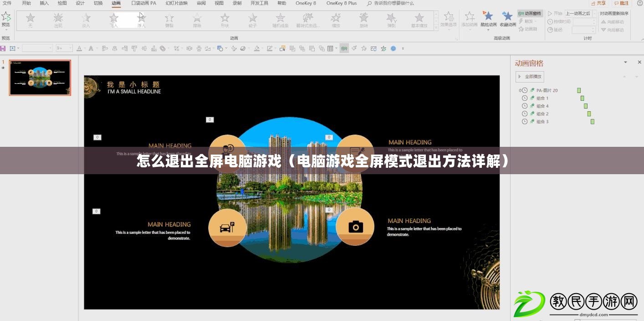Click the blue circle icon in quick toolbar
The image size is (644, 321).
point(393,48)
